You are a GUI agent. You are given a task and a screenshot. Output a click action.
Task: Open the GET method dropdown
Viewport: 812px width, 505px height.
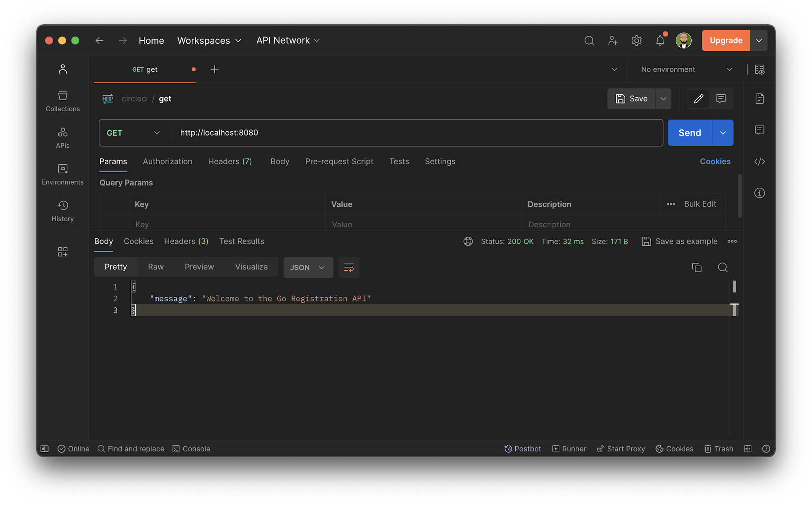point(134,133)
